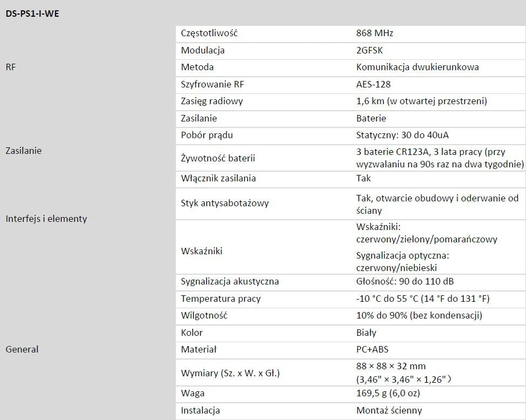Screen dimensions: 526x420
Task: Click the DS-PS1-I-WE model heading
Action: [x=32, y=14]
